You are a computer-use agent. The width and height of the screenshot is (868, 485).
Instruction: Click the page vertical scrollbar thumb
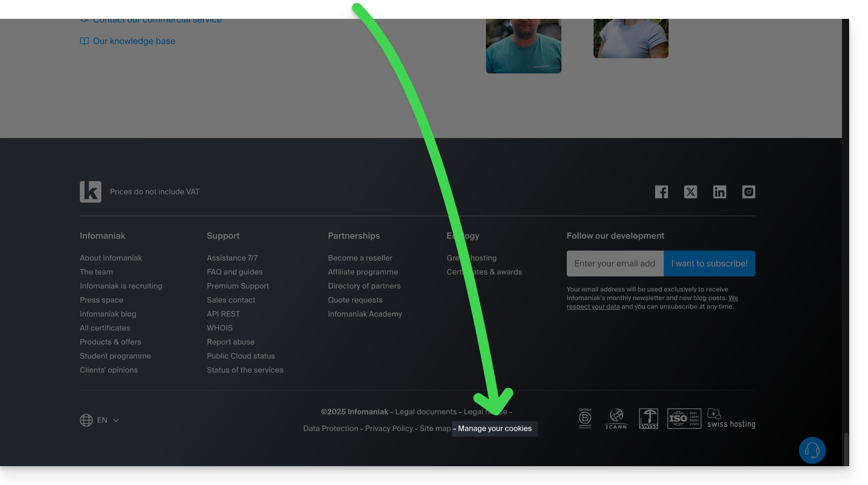tap(846, 448)
